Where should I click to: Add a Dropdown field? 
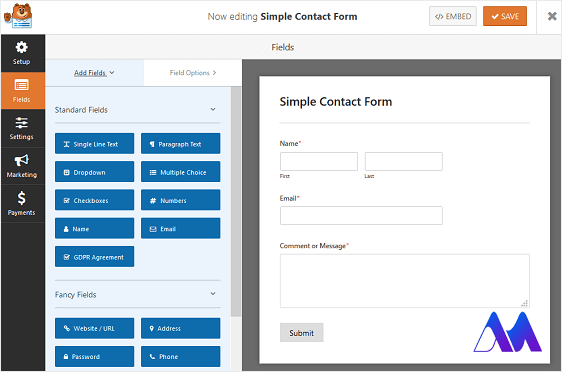pyautogui.click(x=94, y=172)
